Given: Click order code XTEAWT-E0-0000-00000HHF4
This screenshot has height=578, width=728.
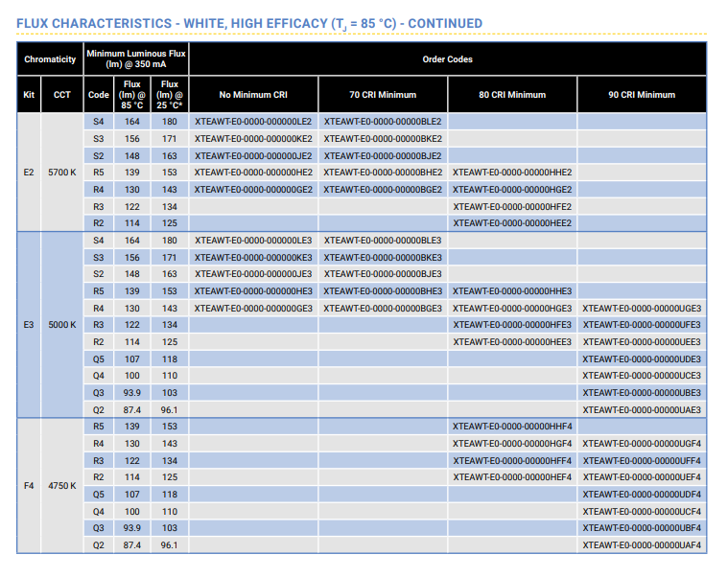Looking at the screenshot, I should pyautogui.click(x=512, y=427).
